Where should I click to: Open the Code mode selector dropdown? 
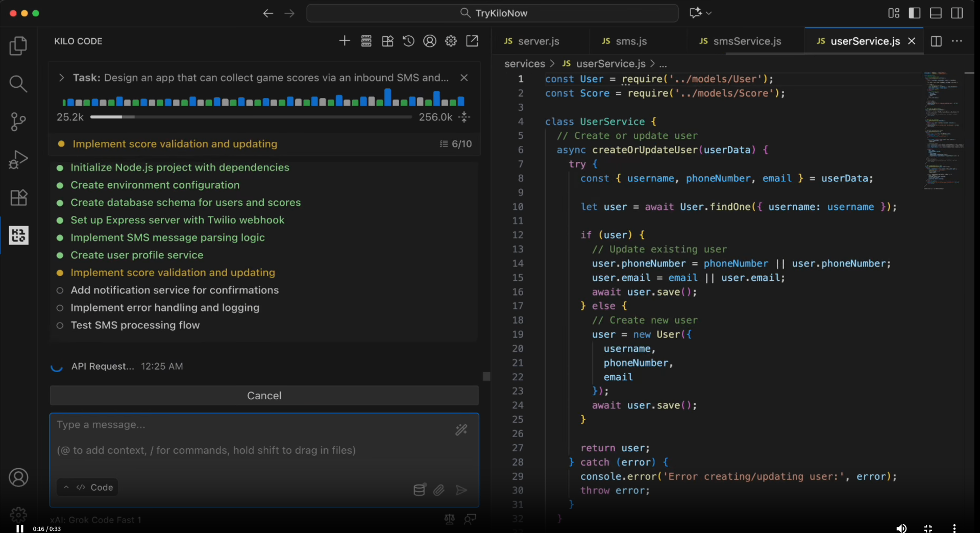pyautogui.click(x=88, y=488)
